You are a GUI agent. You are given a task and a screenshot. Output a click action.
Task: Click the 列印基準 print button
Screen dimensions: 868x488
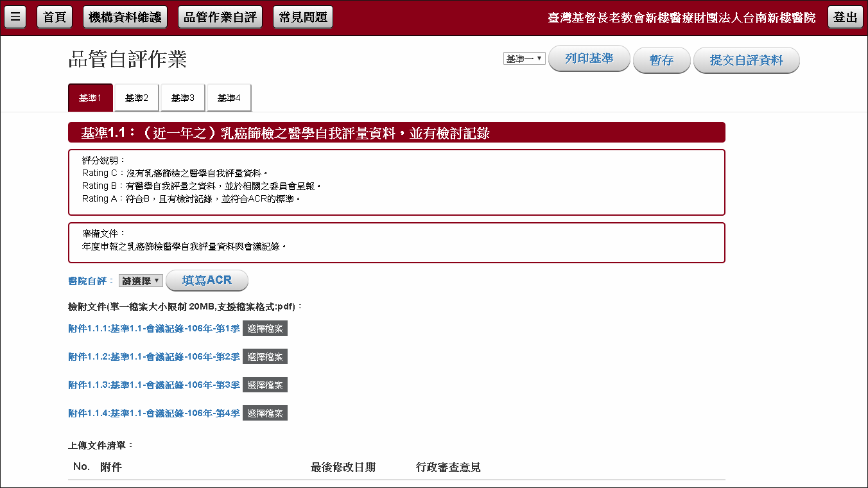(589, 58)
